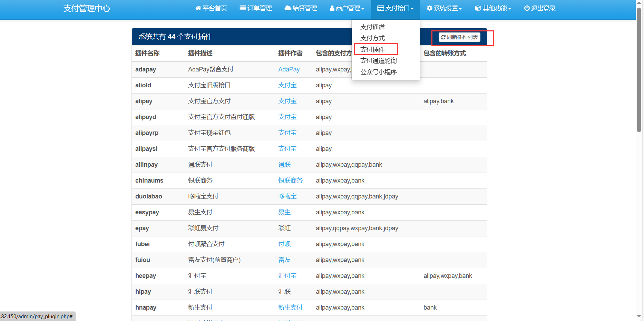Click the 支付管理中心 brand title
The width and height of the screenshot is (644, 321).
[87, 8]
